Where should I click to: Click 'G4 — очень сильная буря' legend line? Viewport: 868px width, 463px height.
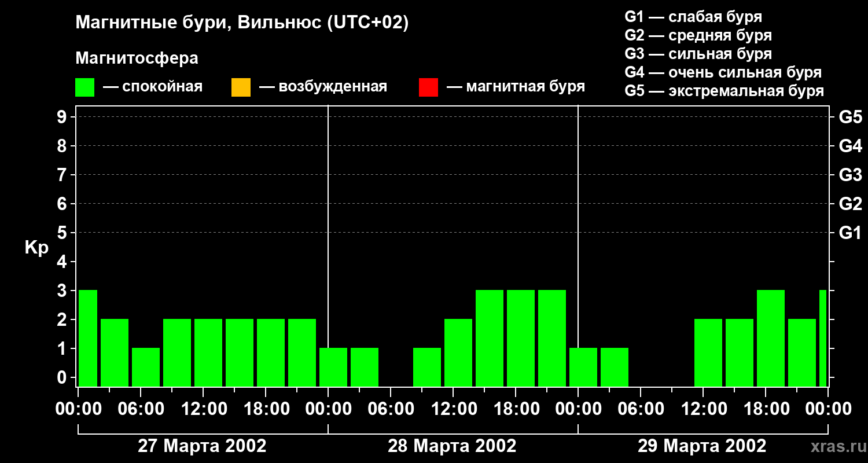pyautogui.click(x=723, y=72)
